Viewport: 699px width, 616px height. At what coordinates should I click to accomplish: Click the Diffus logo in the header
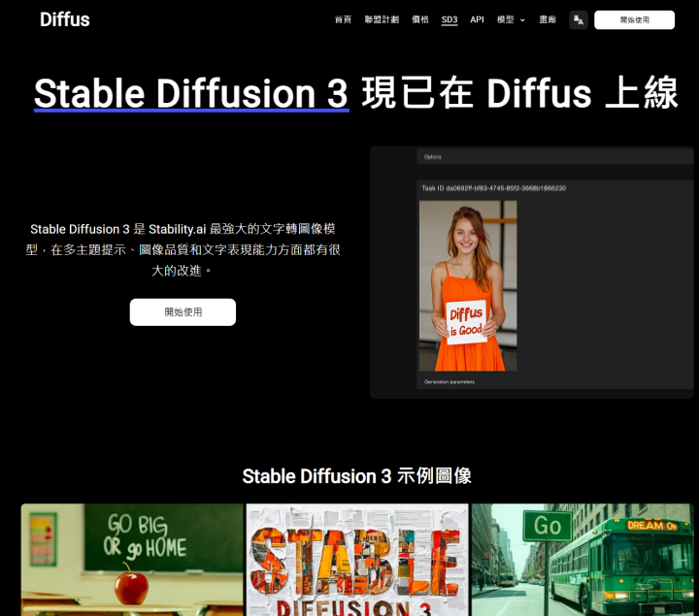65,19
